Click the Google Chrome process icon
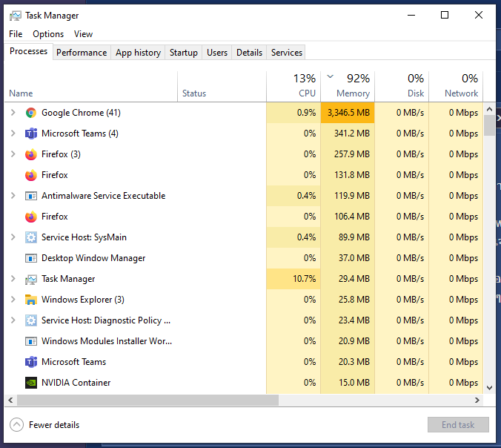 [31, 113]
